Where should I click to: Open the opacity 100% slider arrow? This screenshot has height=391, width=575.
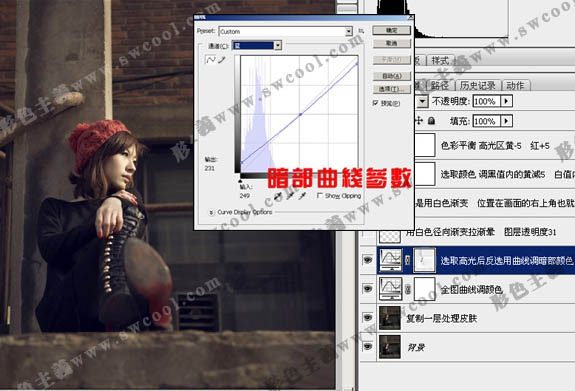[506, 101]
